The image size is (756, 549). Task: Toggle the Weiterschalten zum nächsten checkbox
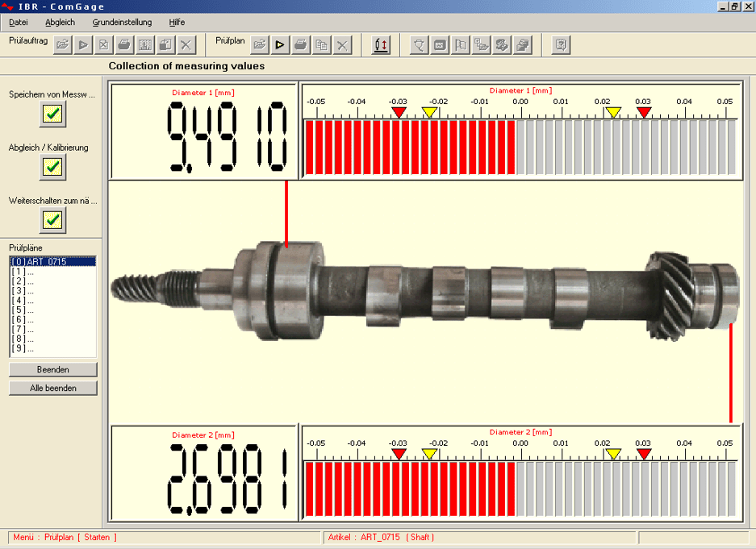pos(52,219)
